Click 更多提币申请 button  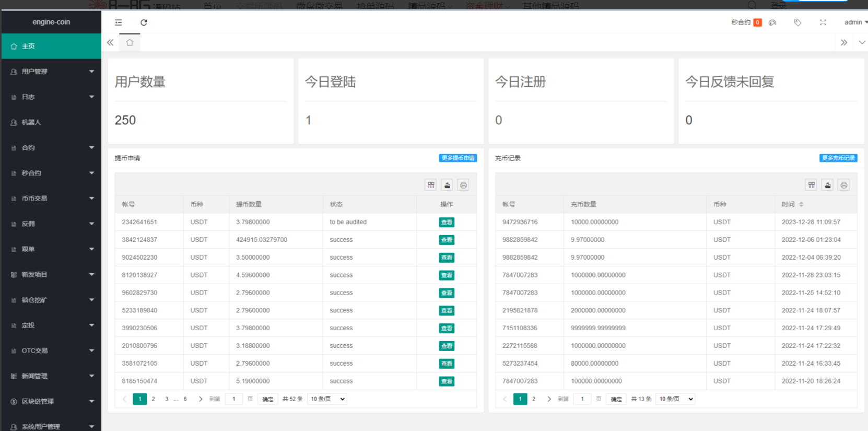coord(458,158)
